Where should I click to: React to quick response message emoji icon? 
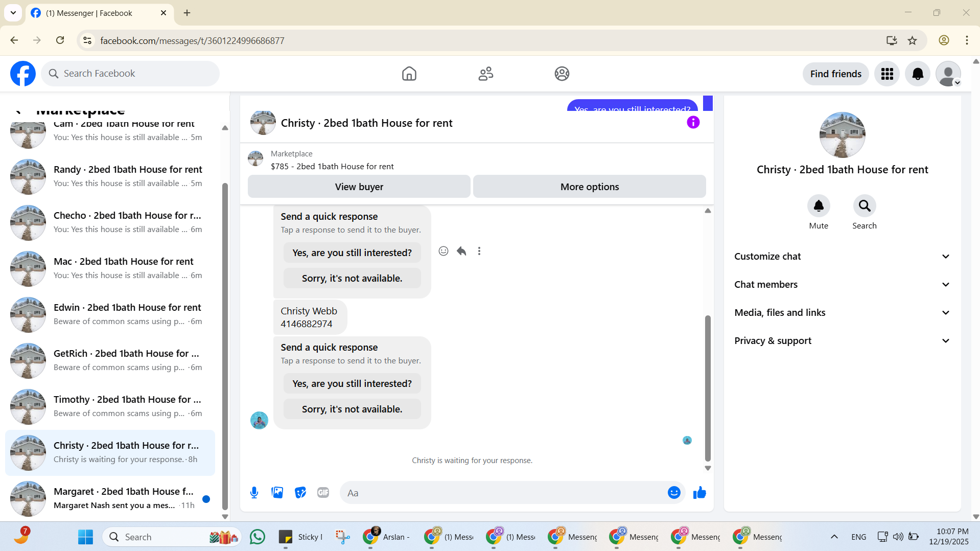tap(444, 251)
